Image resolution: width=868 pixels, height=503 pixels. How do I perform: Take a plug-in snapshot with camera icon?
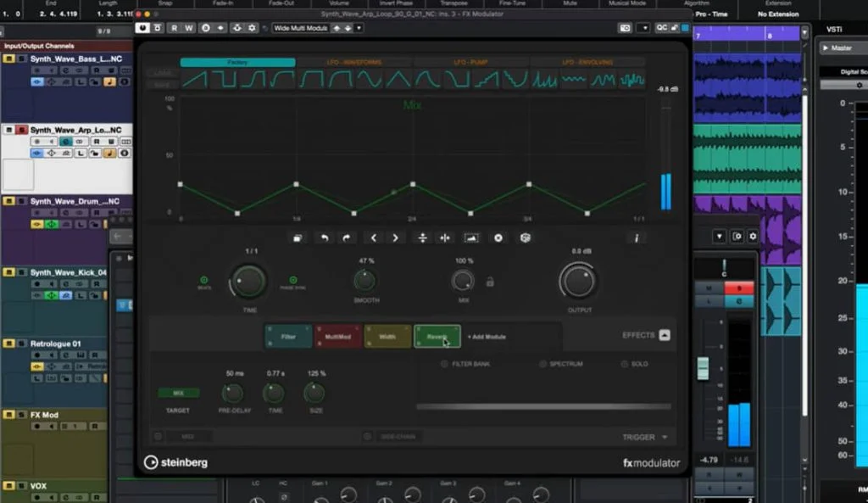click(x=625, y=28)
